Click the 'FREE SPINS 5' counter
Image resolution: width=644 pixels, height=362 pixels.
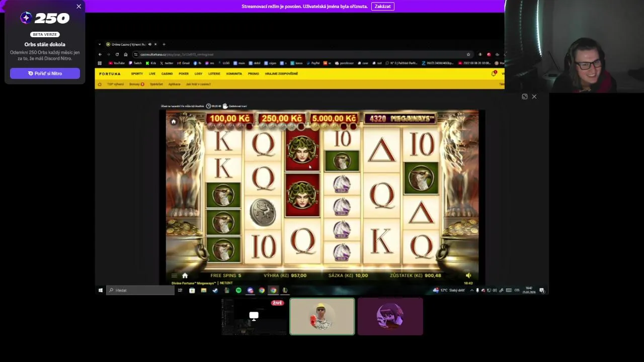[x=226, y=276]
